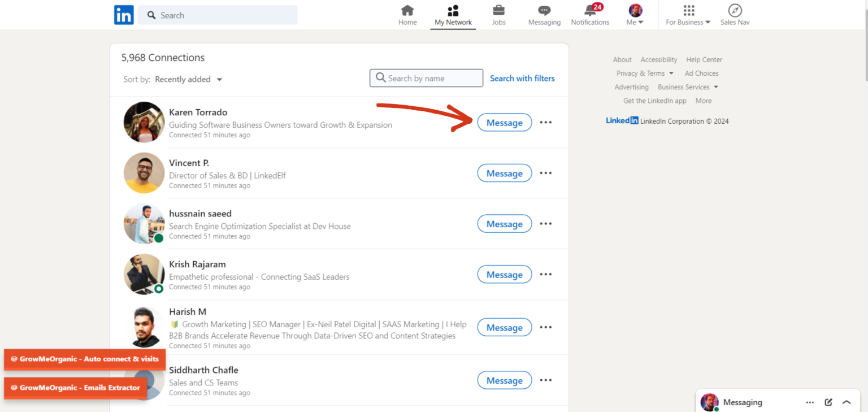Image resolution: width=868 pixels, height=412 pixels.
Task: Open the Help Center footer link
Action: [x=704, y=59]
